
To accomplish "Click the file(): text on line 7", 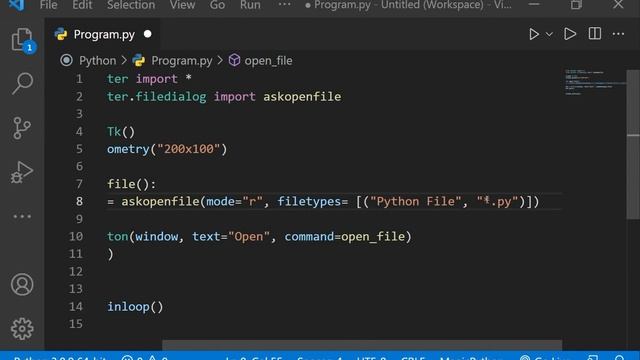I will 131,184.
